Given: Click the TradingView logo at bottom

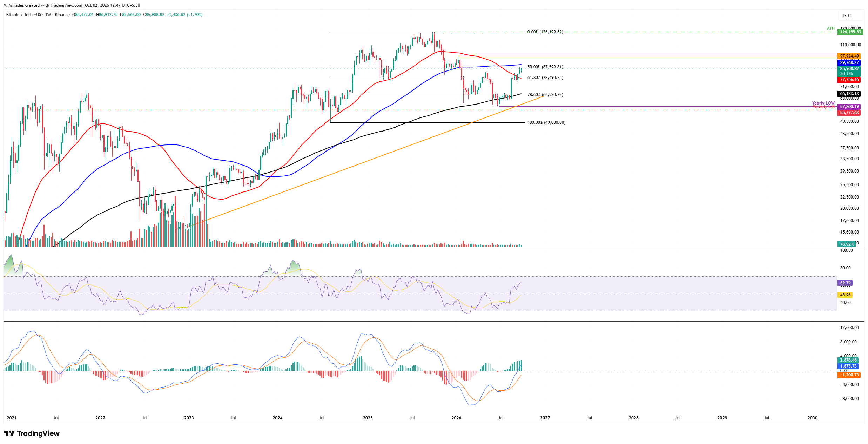Looking at the screenshot, I should (32, 433).
